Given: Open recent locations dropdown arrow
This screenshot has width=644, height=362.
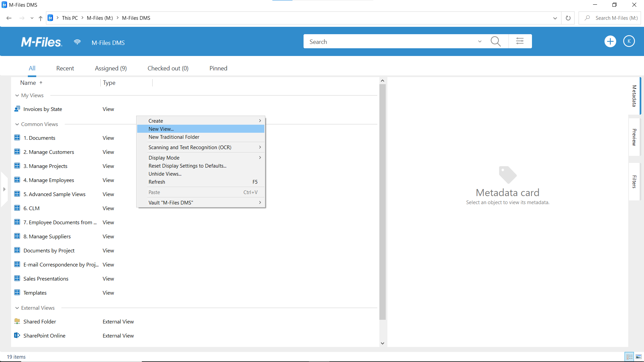Looking at the screenshot, I should [x=32, y=18].
